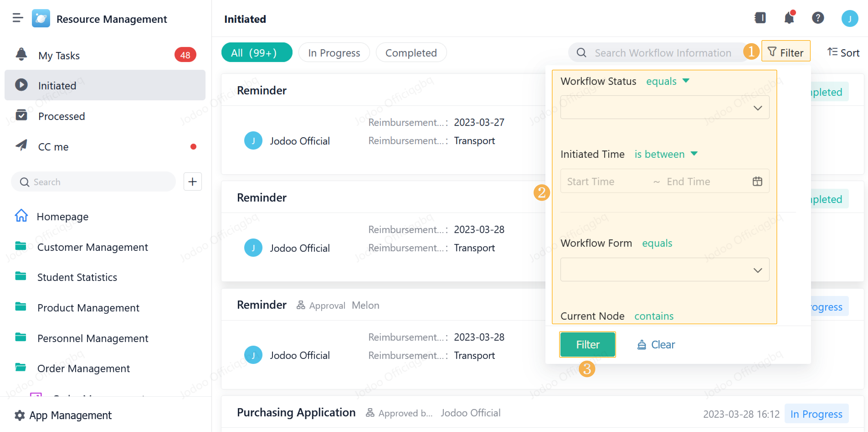Open the Purchasing Application card title

[296, 413]
